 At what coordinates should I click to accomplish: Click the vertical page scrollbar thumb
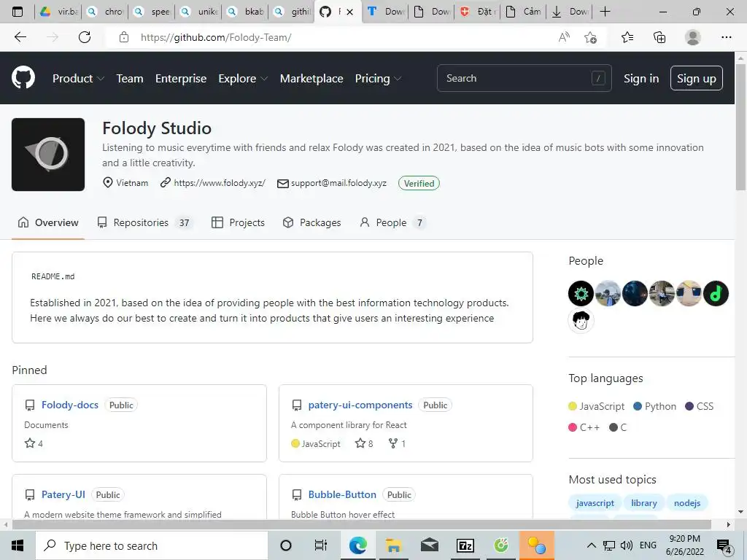tap(740, 126)
